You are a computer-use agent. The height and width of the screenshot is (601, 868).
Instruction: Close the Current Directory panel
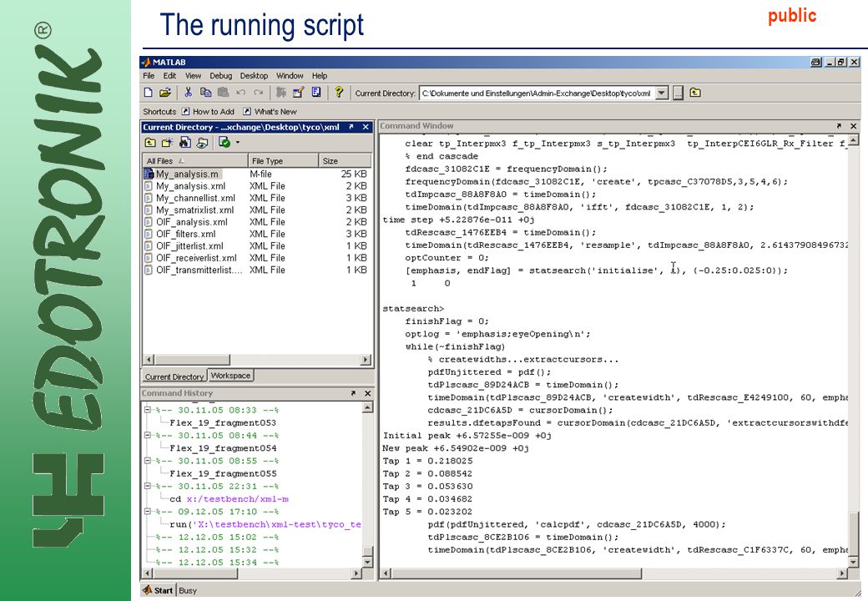click(x=366, y=127)
